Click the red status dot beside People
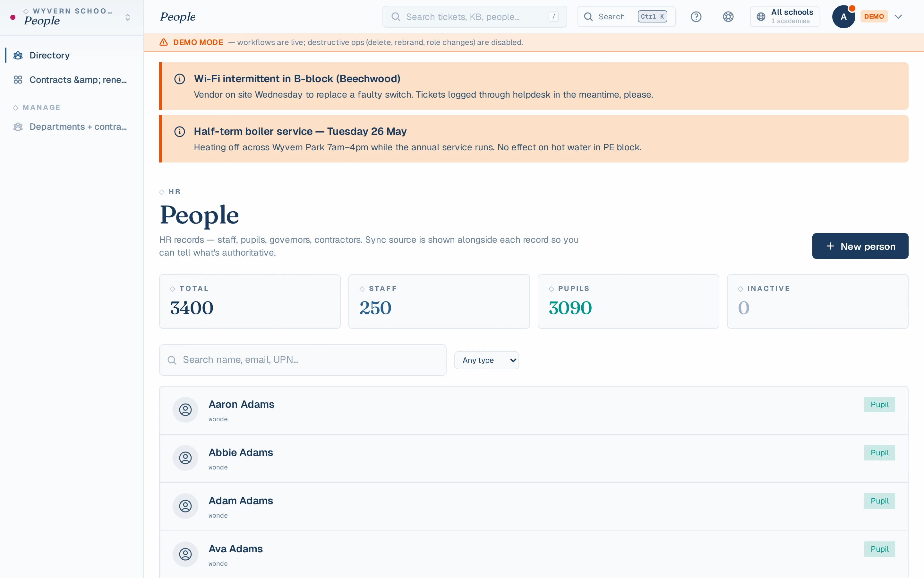The image size is (924, 578). [13, 17]
